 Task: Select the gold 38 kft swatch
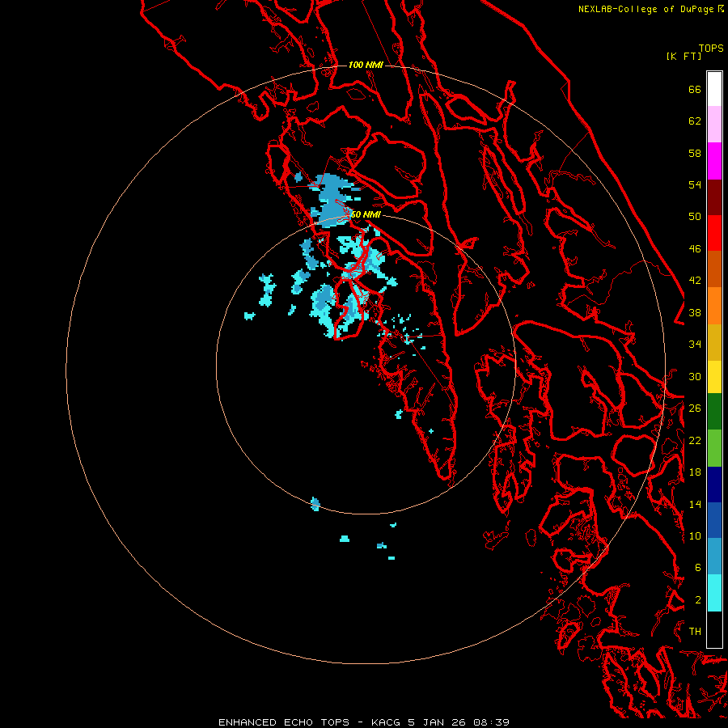(x=714, y=342)
